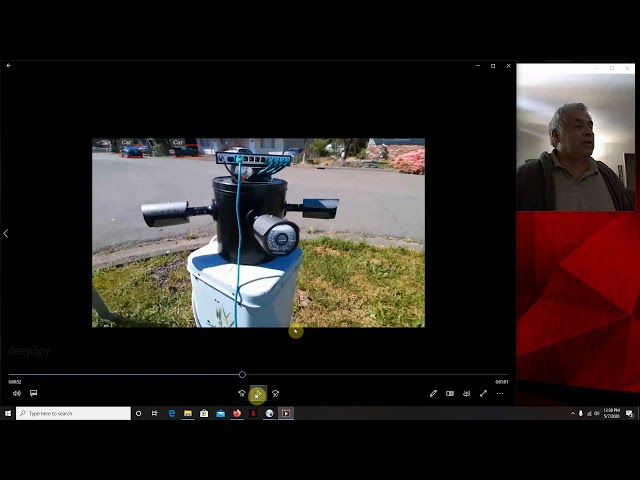Click the elapsed time label
This screenshot has width=640, height=480.
(15, 382)
